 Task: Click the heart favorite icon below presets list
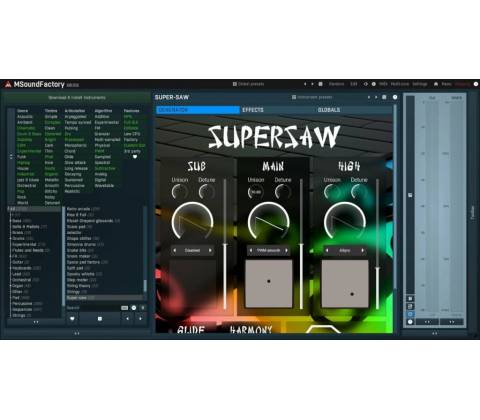[x=72, y=319]
